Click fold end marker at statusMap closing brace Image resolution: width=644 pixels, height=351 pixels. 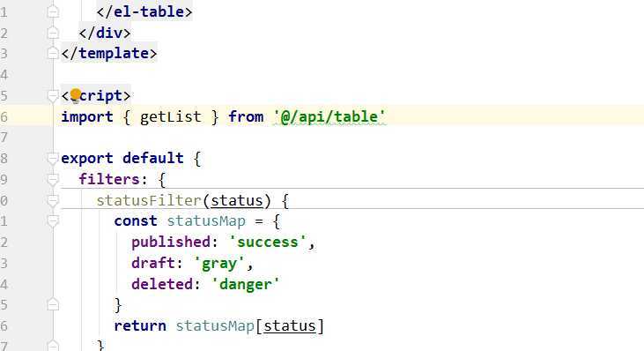click(x=53, y=304)
